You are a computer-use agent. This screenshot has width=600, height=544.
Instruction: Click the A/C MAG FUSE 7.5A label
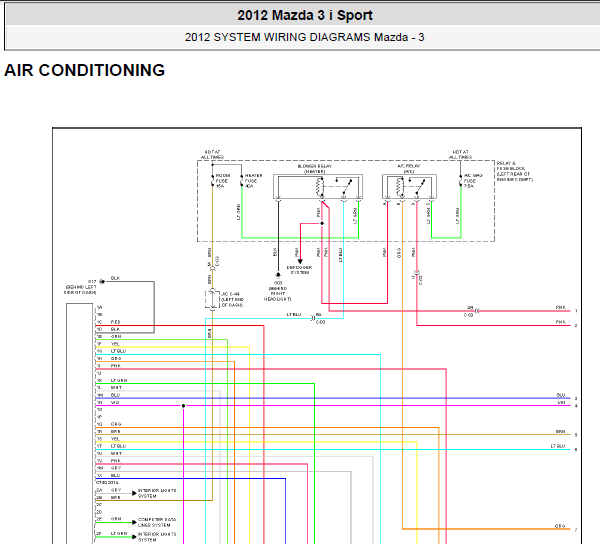pos(473,181)
